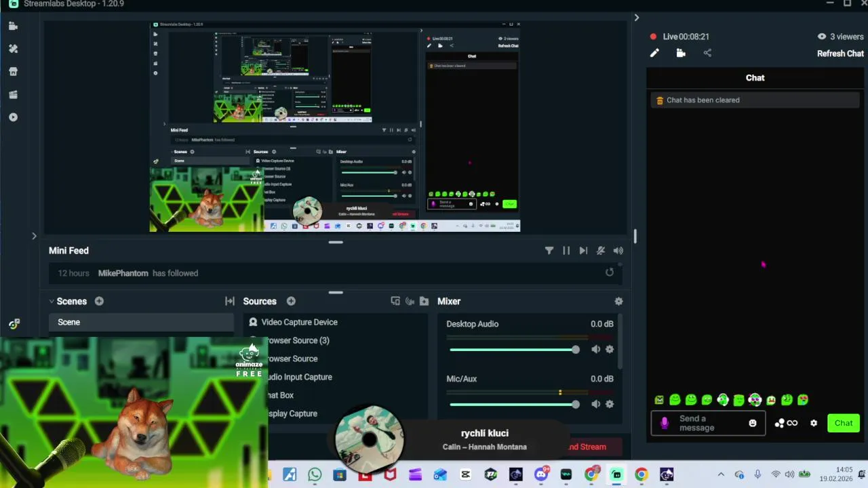The height and width of the screenshot is (488, 868).
Task: Open CapCut from the taskbar
Action: [x=465, y=474]
